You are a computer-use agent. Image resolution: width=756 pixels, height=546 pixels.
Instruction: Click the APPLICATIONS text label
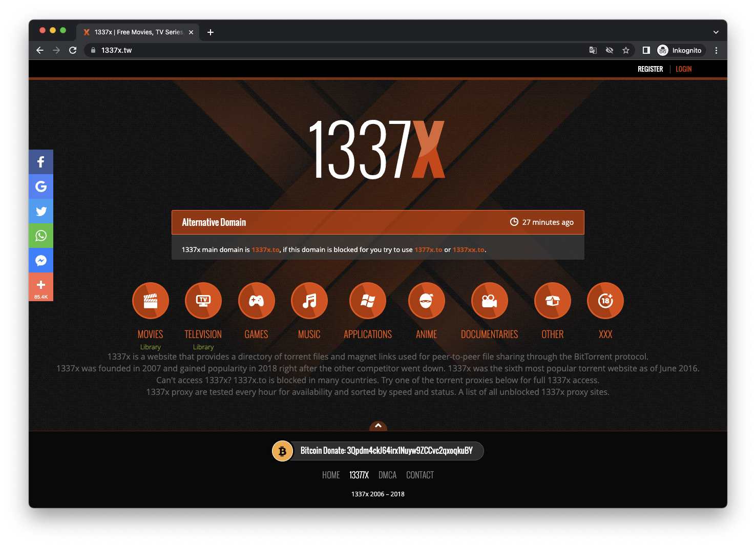click(x=368, y=334)
